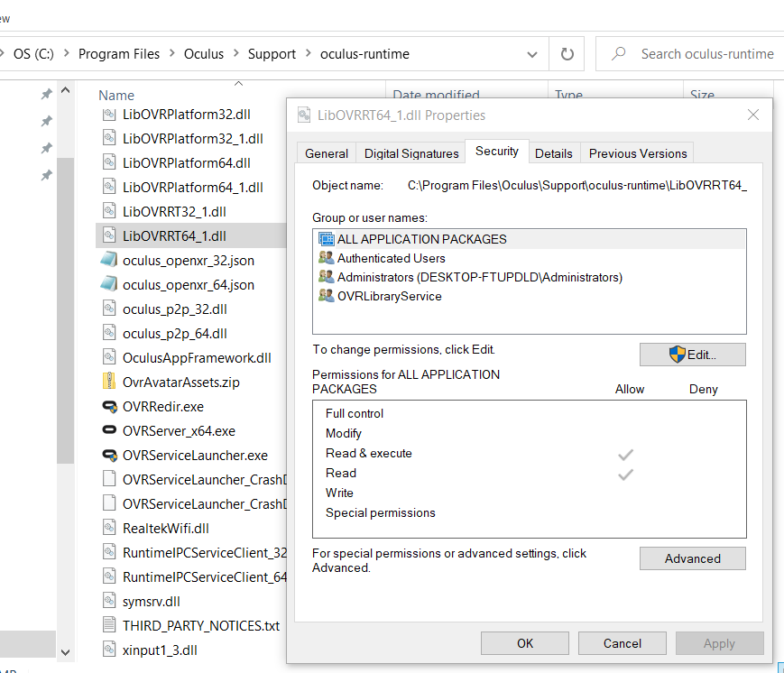The height and width of the screenshot is (673, 784).
Task: Select the LibOVRPlatform32.dll file name
Action: (x=187, y=114)
